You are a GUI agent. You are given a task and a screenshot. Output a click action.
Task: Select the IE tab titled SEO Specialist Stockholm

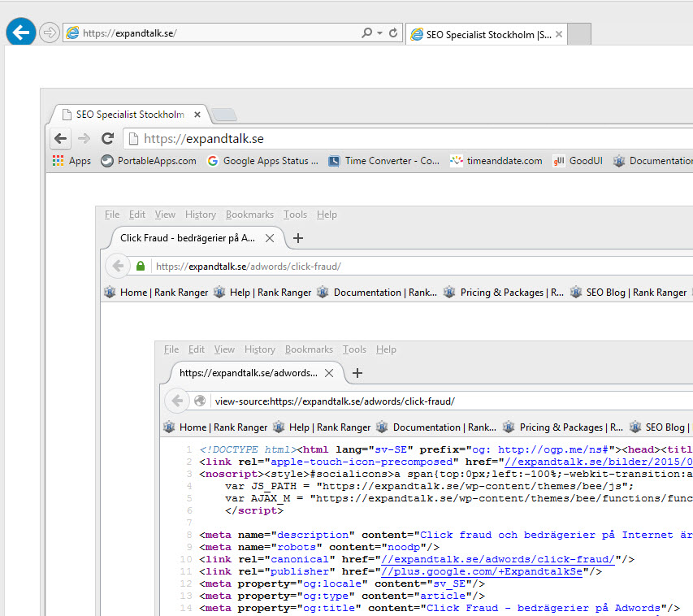[486, 34]
